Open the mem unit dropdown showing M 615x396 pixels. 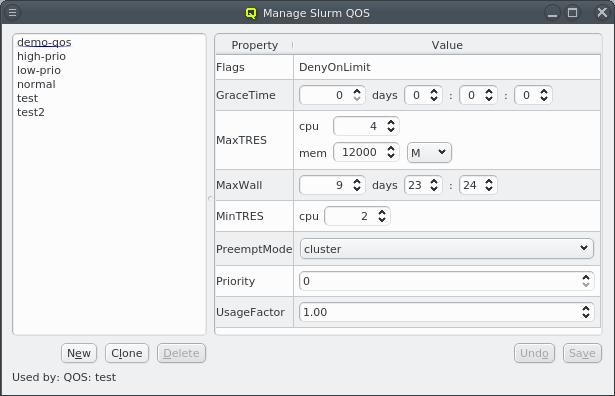(x=429, y=153)
